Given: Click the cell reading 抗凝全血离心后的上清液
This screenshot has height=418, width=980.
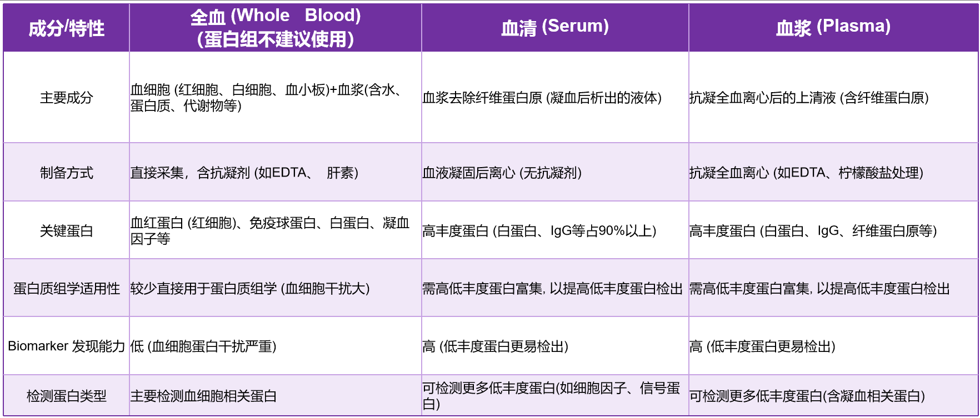Looking at the screenshot, I should point(808,98).
